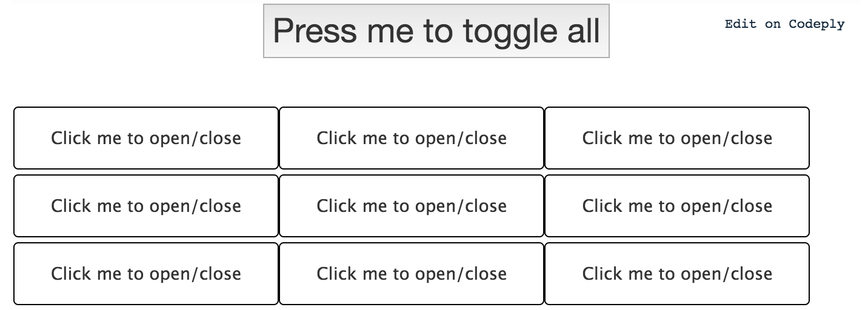Click 'Click me to open/close' text in center box
Viewport: 868px width, 310px height.
(412, 206)
